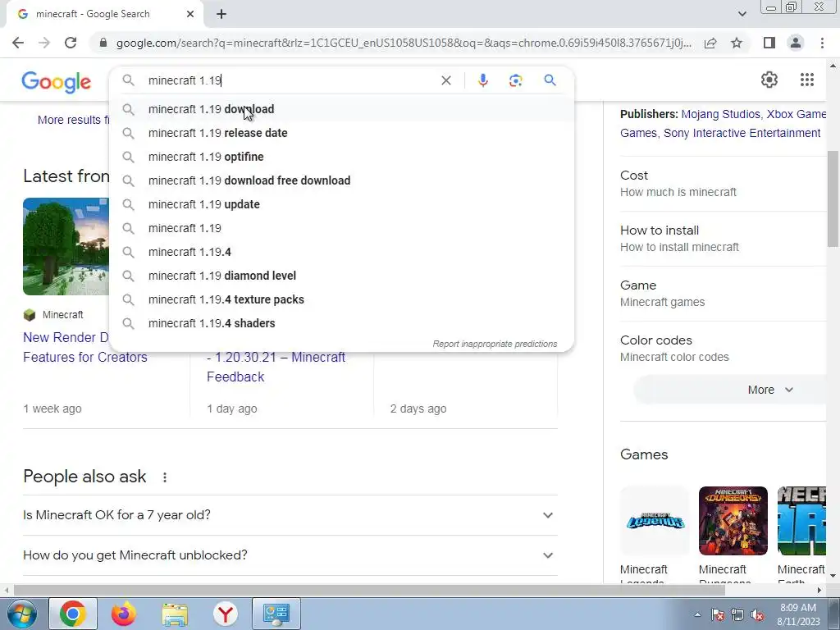Click the Google logo
840x630 pixels.
(x=57, y=82)
